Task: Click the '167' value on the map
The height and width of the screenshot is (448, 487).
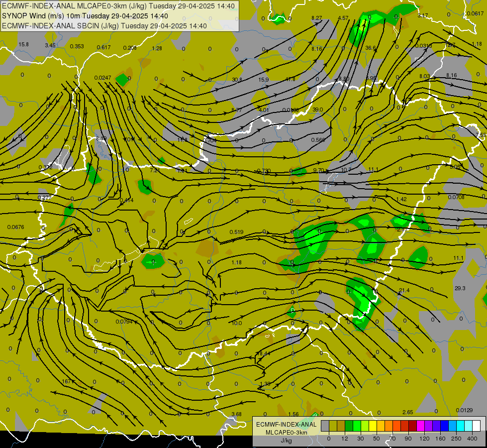Action: [x=66, y=381]
